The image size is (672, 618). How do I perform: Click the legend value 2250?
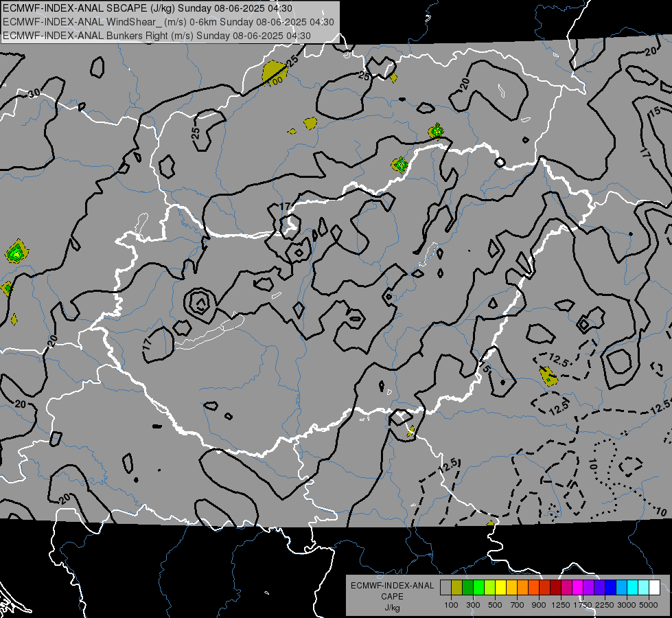(605, 605)
